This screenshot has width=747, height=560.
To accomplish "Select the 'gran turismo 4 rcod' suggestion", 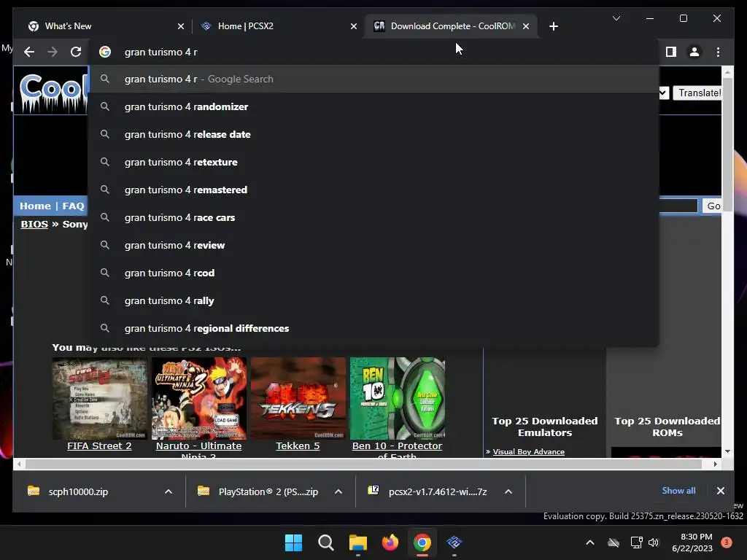I will 374,273.
